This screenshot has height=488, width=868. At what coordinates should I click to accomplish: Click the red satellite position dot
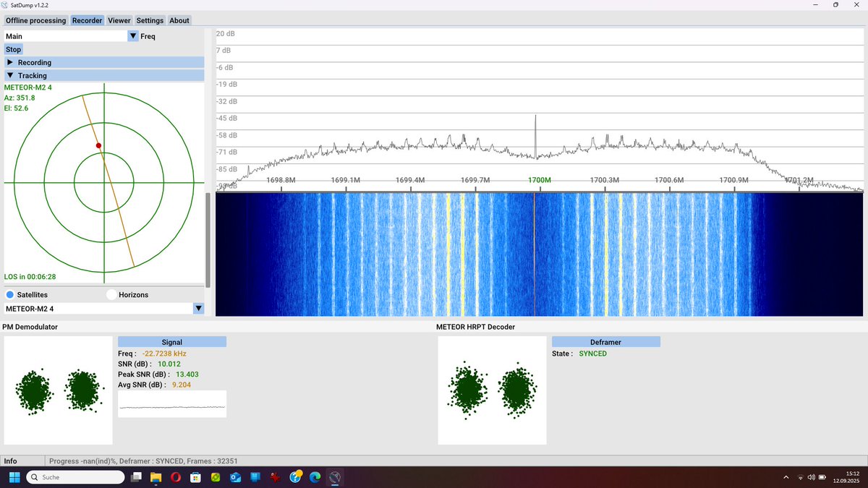point(99,146)
